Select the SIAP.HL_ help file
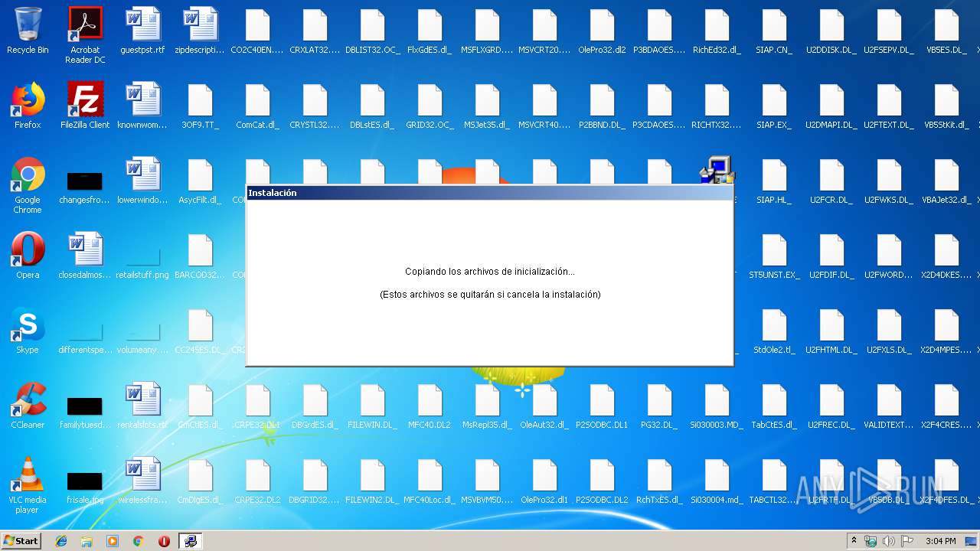This screenshot has width=980, height=551. point(774,181)
